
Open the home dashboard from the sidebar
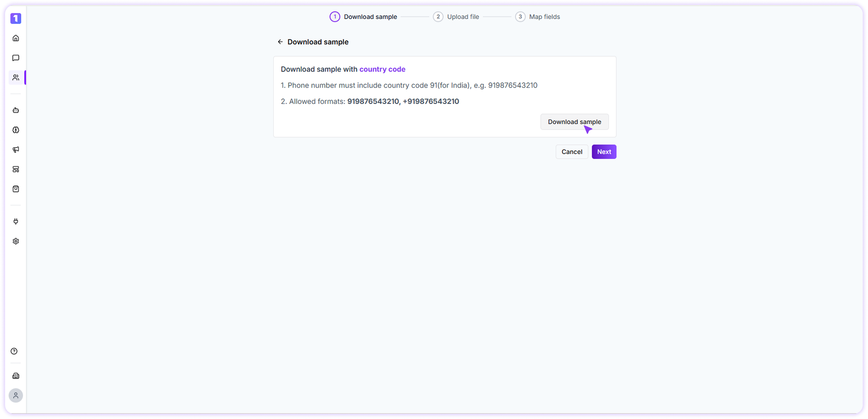16,38
